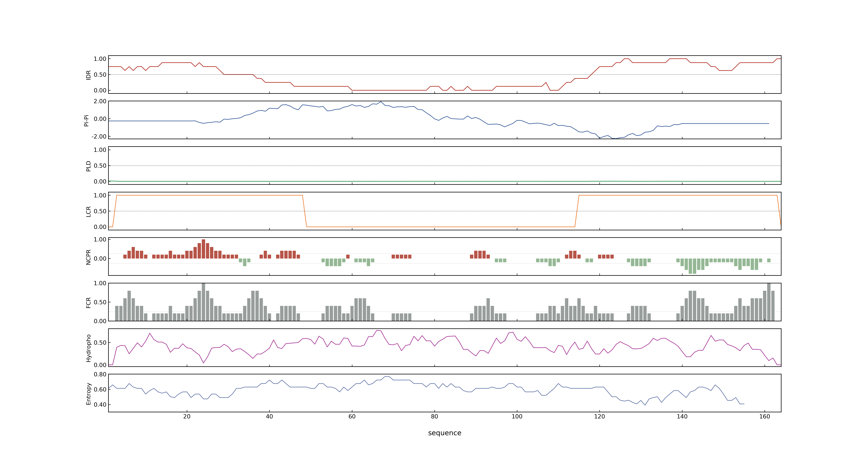Click the Hydropho y-axis label
Image resolution: width=868 pixels, height=463 pixels.
coord(88,348)
